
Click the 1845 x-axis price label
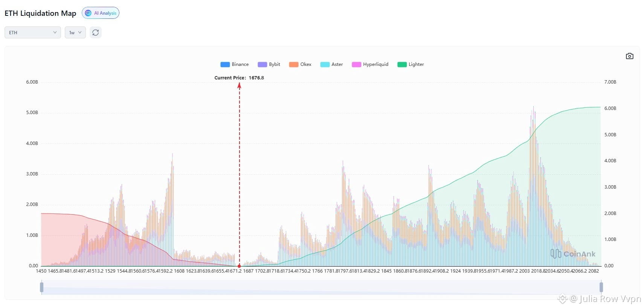[386, 271]
